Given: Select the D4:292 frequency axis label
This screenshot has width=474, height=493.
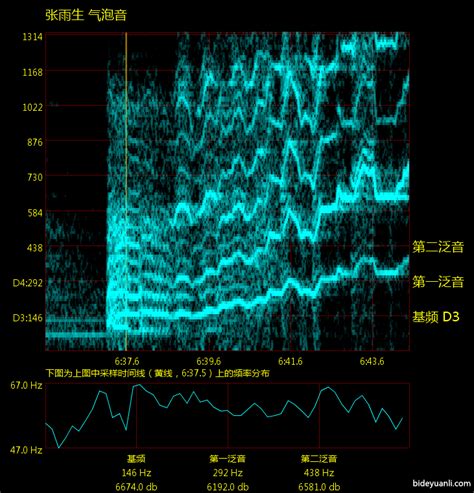Looking at the screenshot, I should pos(28,283).
